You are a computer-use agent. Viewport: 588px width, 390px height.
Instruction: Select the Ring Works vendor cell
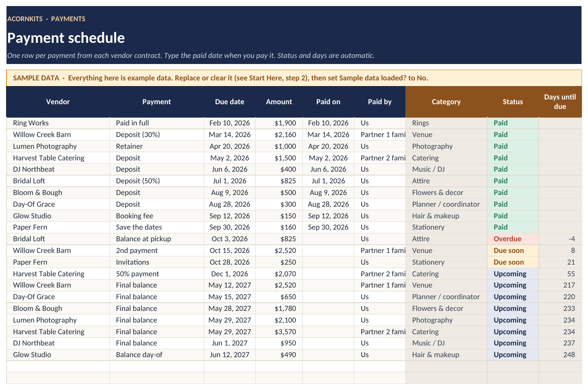coord(58,123)
